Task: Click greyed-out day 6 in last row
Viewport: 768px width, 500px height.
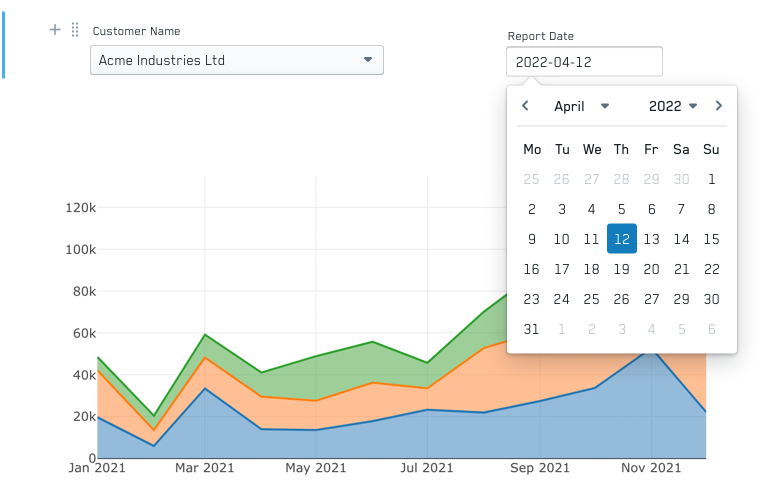Action: coord(711,329)
